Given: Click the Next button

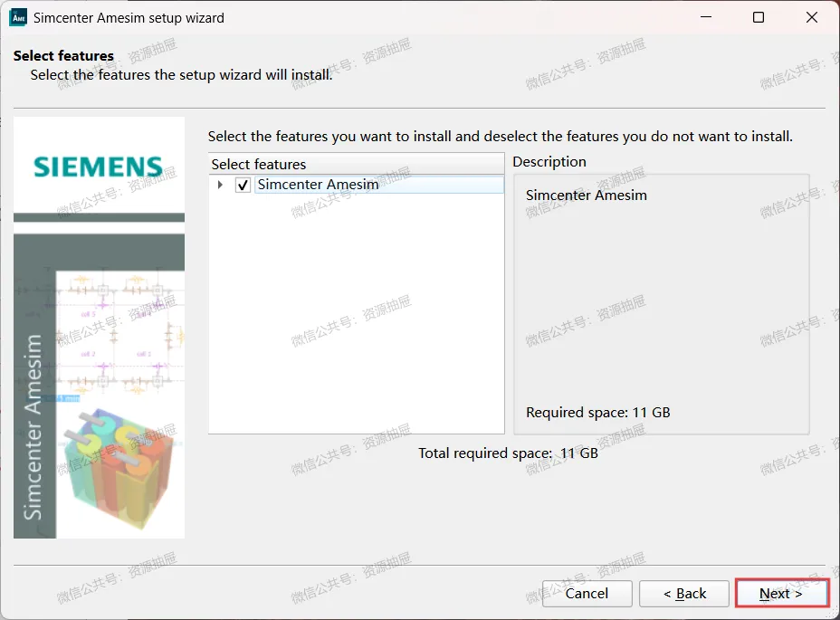Looking at the screenshot, I should (x=782, y=593).
